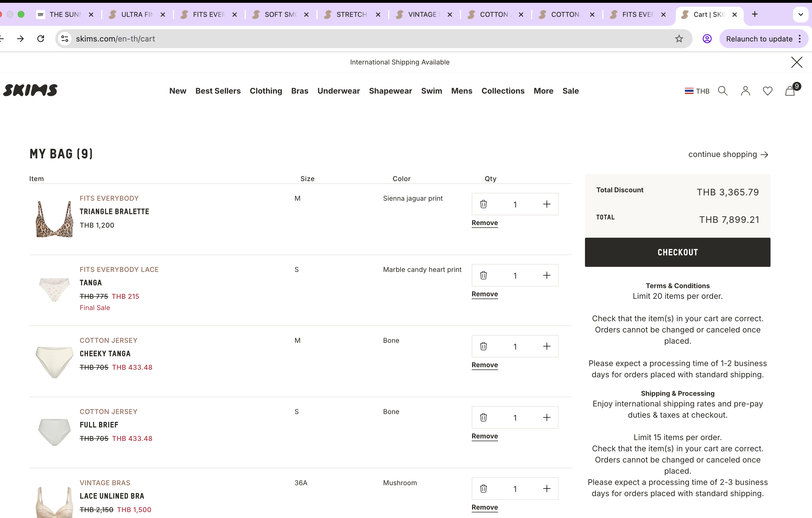Open the New menu item
Image resolution: width=812 pixels, height=518 pixels.
(x=178, y=91)
